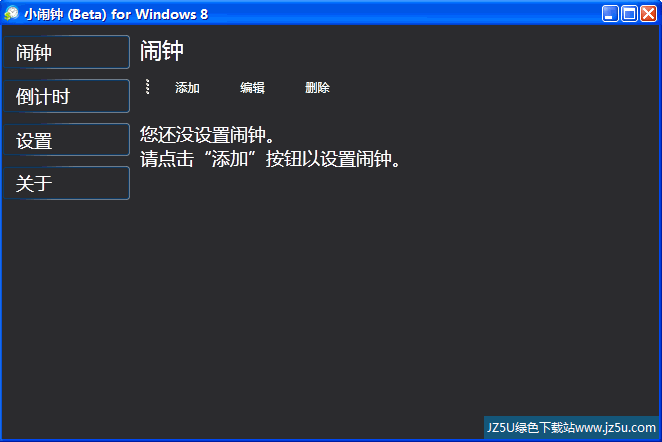Viewport: 662px width, 442px height.
Task: Show the 关于 about page
Action: [67, 183]
